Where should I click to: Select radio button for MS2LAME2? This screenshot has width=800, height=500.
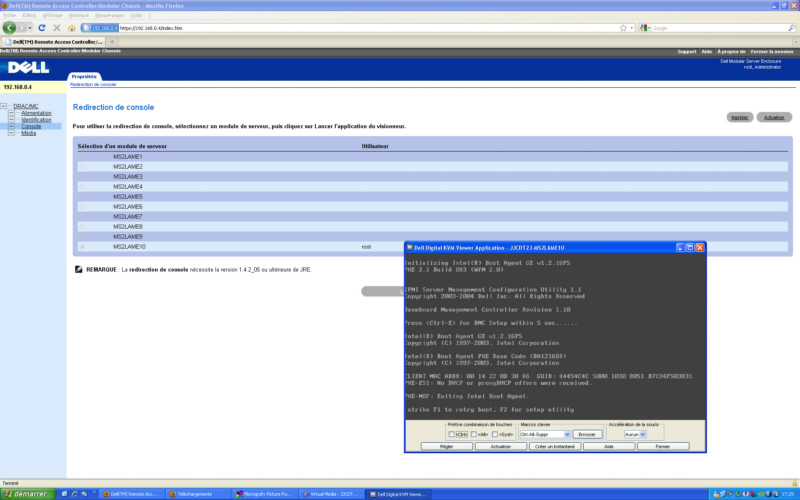coord(82,167)
